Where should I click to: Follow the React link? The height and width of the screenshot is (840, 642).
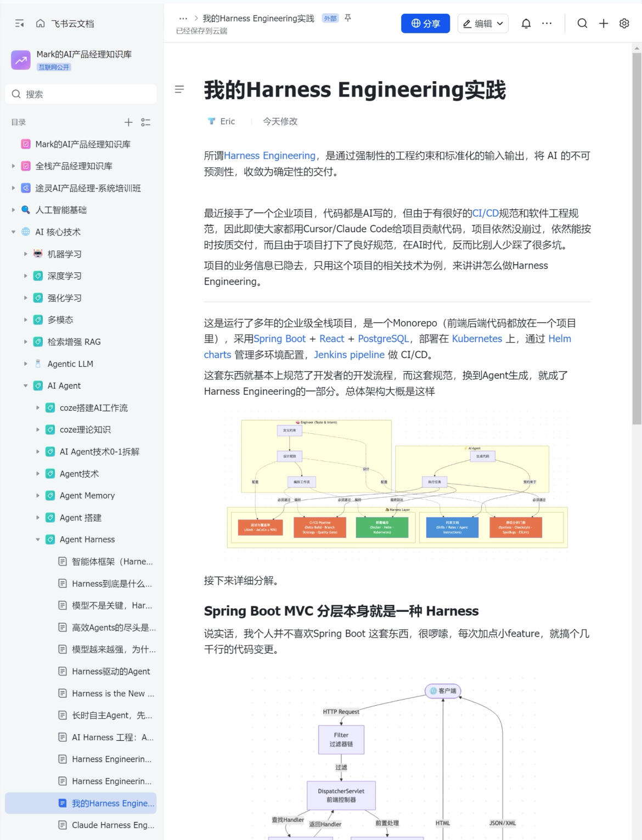pyautogui.click(x=332, y=339)
